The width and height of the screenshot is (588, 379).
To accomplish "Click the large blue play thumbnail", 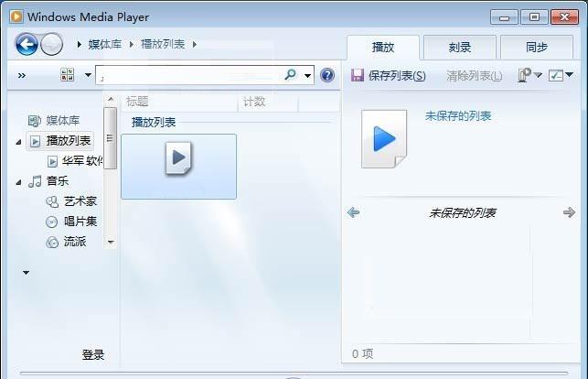I will [384, 139].
